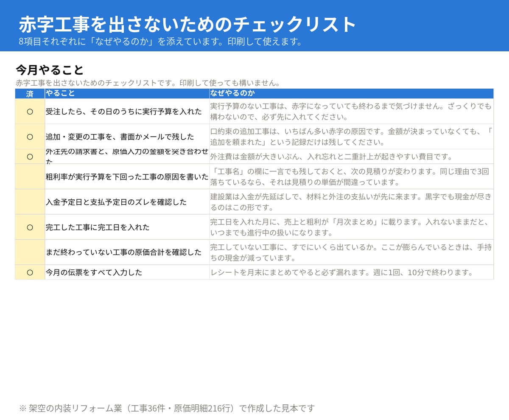Click the reason starting 「工事名」の欄に一言でも
The height and width of the screenshot is (420, 509).
pos(352,176)
